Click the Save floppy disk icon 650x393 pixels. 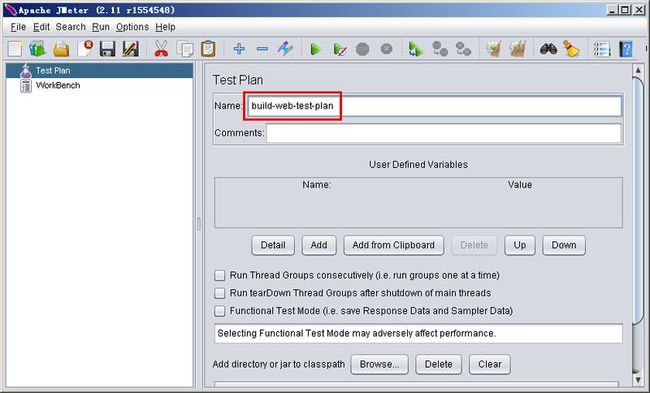coord(108,49)
